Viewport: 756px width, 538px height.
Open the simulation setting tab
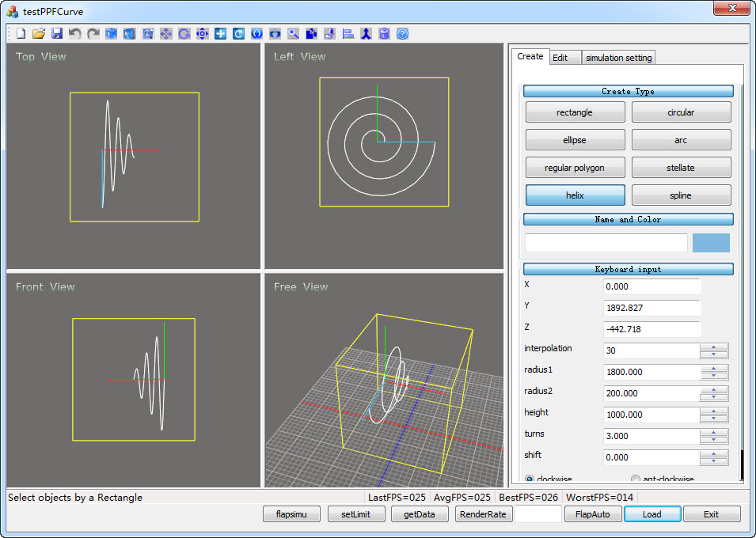pyautogui.click(x=618, y=58)
